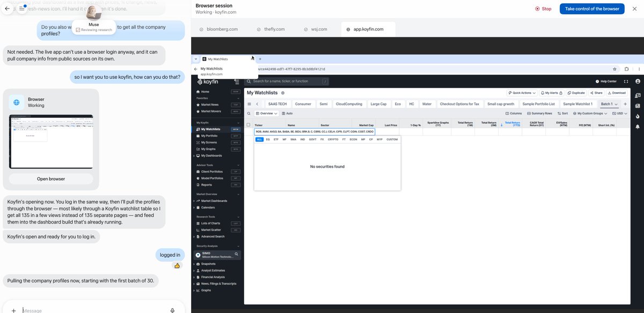Open Home in the Koyfin sidebar
Screen dimensions: 644x313
pyautogui.click(x=206, y=92)
